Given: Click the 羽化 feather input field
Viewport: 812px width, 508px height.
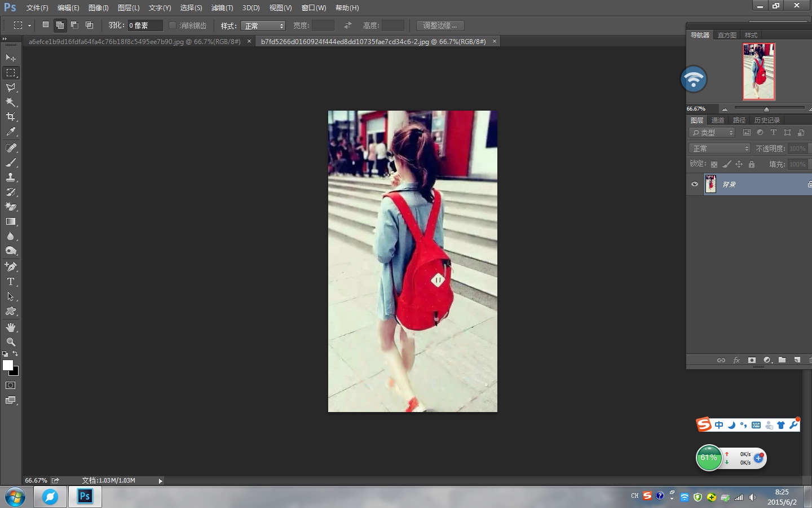Looking at the screenshot, I should 145,25.
